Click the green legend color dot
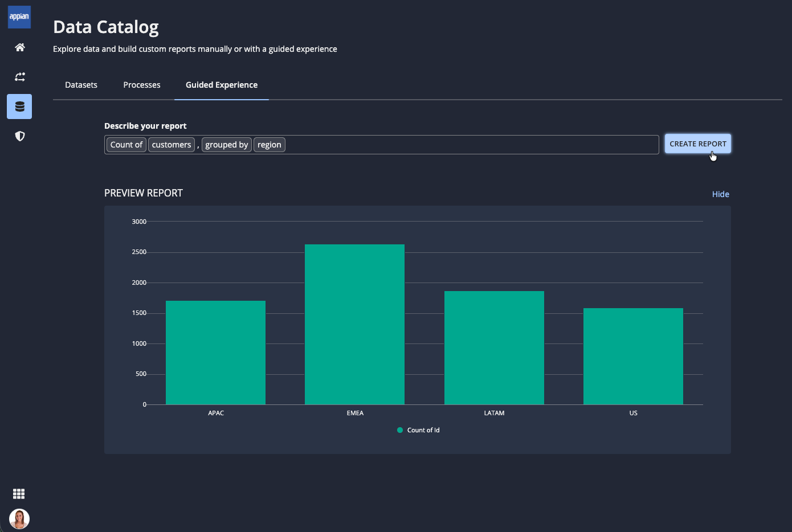 (400, 430)
